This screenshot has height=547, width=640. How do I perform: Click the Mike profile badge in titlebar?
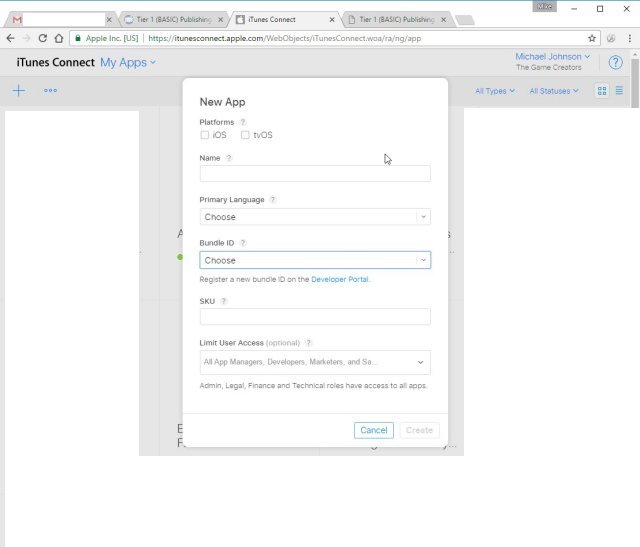[544, 7]
